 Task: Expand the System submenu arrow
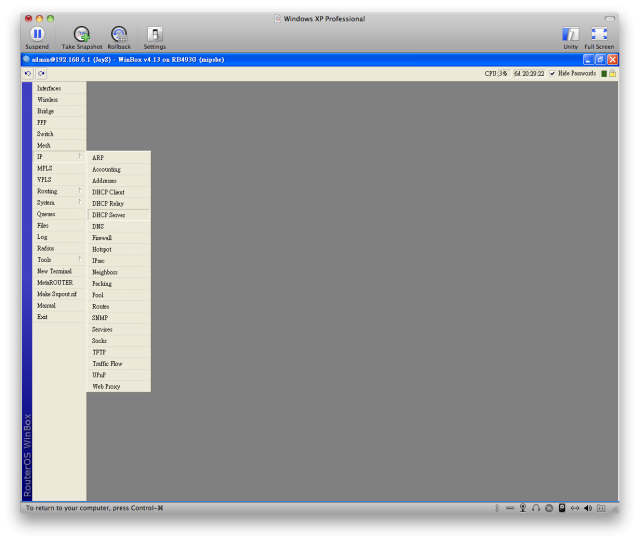click(80, 202)
